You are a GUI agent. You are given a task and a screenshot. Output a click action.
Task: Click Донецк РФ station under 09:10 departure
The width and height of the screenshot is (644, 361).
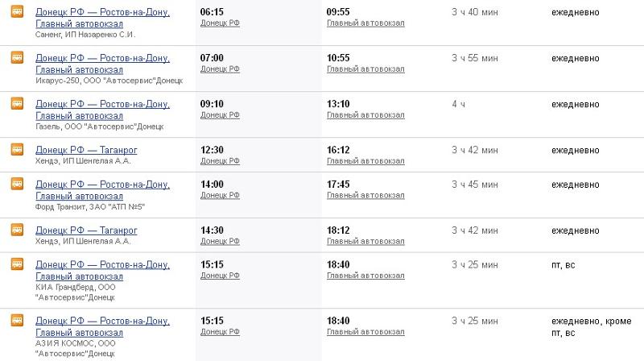(220, 115)
